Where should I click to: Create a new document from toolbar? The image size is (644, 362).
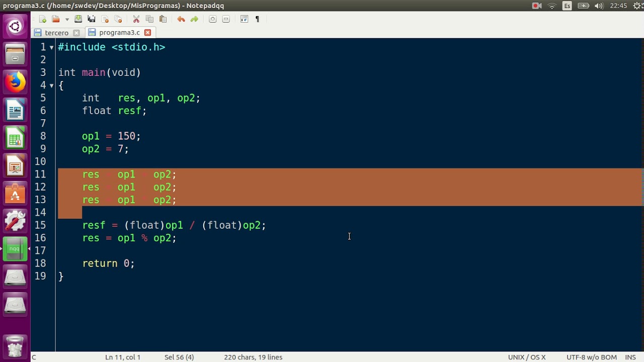[x=43, y=19]
